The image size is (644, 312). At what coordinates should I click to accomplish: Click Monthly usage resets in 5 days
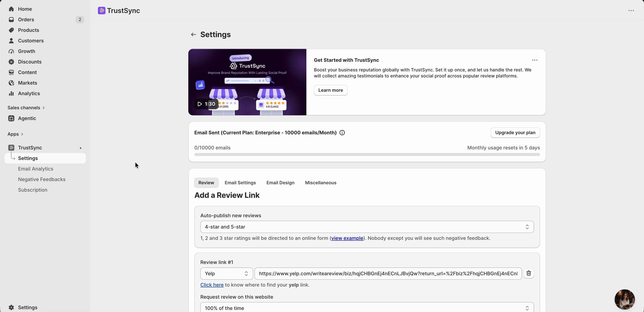(x=504, y=148)
